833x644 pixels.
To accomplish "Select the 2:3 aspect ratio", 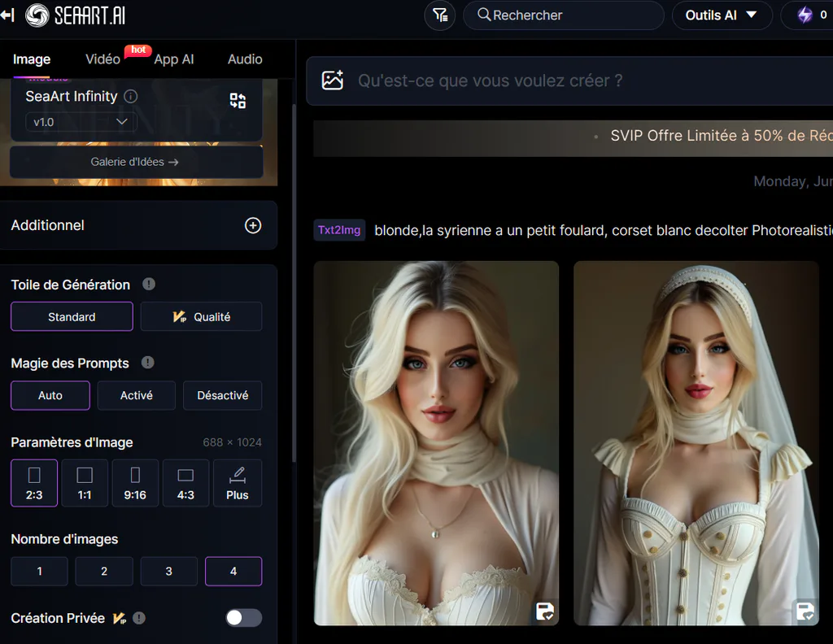I will 34,483.
